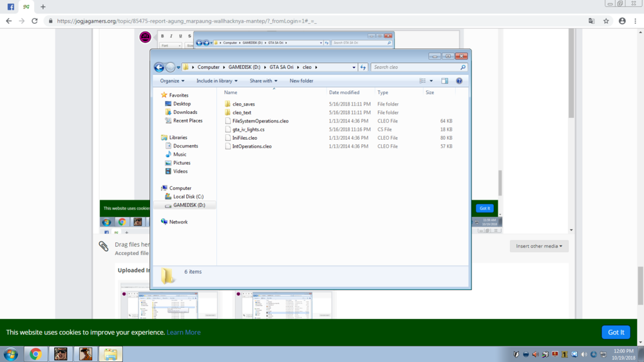Select the cleo_saves folder
This screenshot has height=362, width=644.
243,104
